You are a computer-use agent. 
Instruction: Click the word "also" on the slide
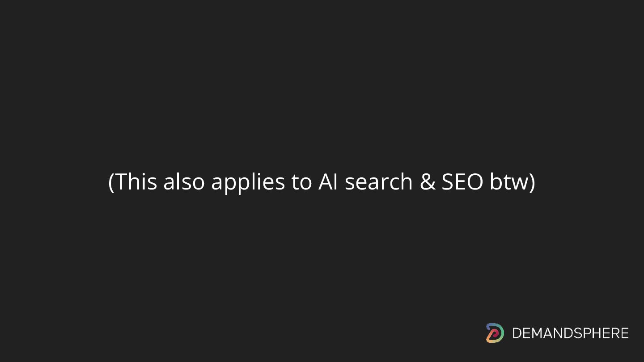coord(184,181)
